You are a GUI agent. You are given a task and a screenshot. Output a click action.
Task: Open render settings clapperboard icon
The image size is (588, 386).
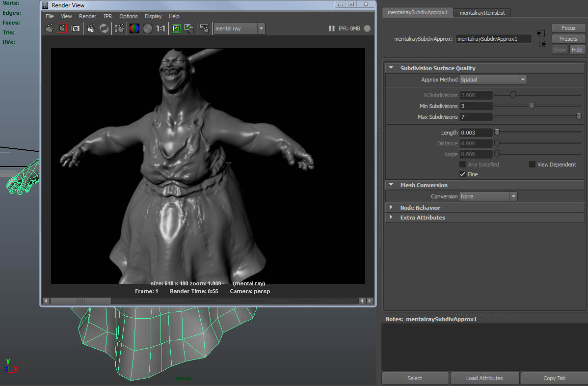tap(119, 28)
